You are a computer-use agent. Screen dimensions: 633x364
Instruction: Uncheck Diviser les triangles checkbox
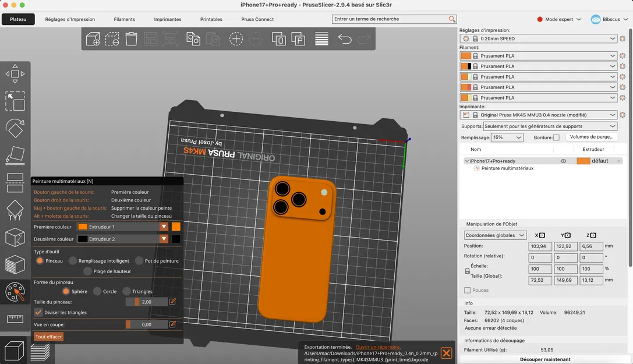[38, 312]
